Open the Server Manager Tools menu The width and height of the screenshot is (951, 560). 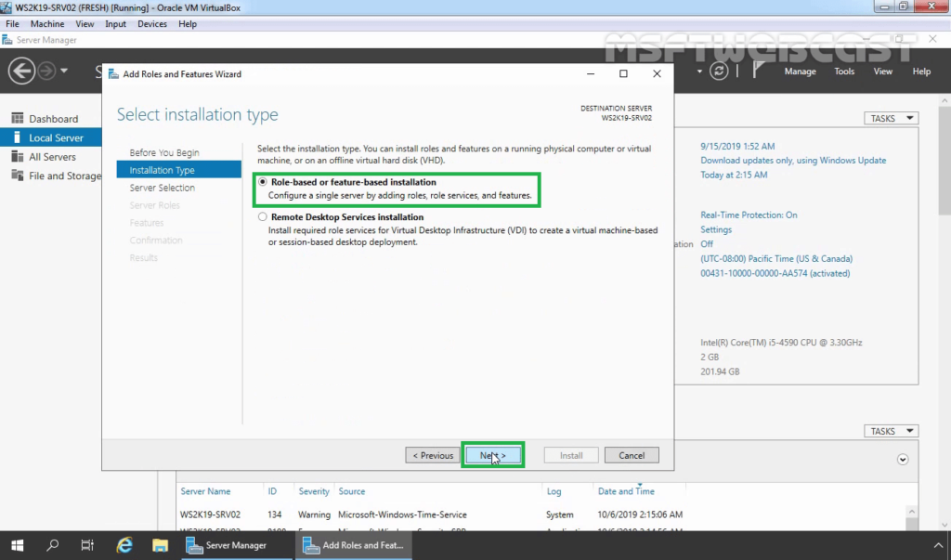(844, 72)
